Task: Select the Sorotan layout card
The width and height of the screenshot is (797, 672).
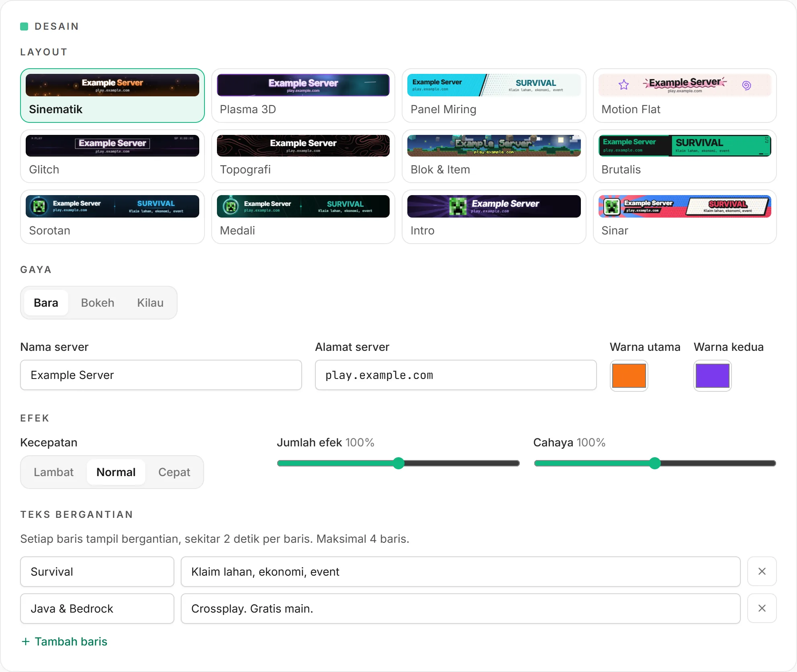Action: [x=112, y=217]
